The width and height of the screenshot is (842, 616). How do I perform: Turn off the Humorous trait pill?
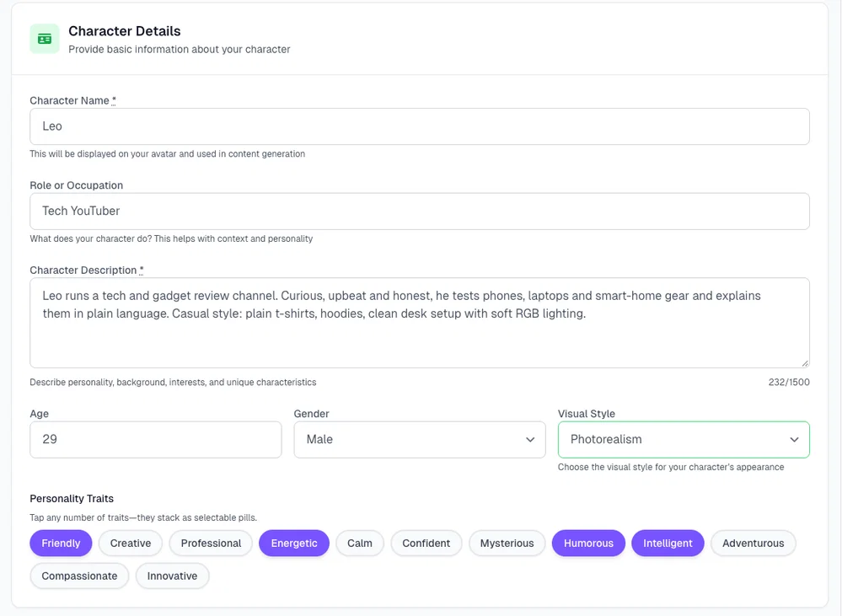coord(588,543)
